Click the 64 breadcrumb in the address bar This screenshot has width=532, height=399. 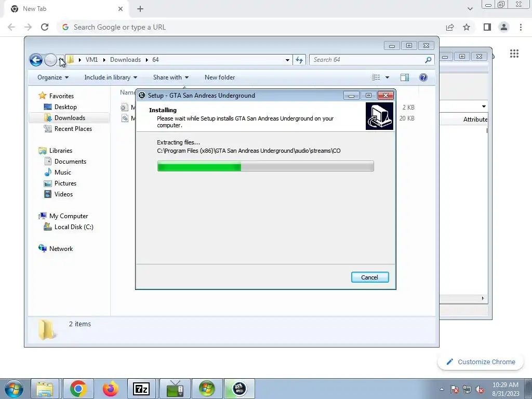[x=155, y=60]
